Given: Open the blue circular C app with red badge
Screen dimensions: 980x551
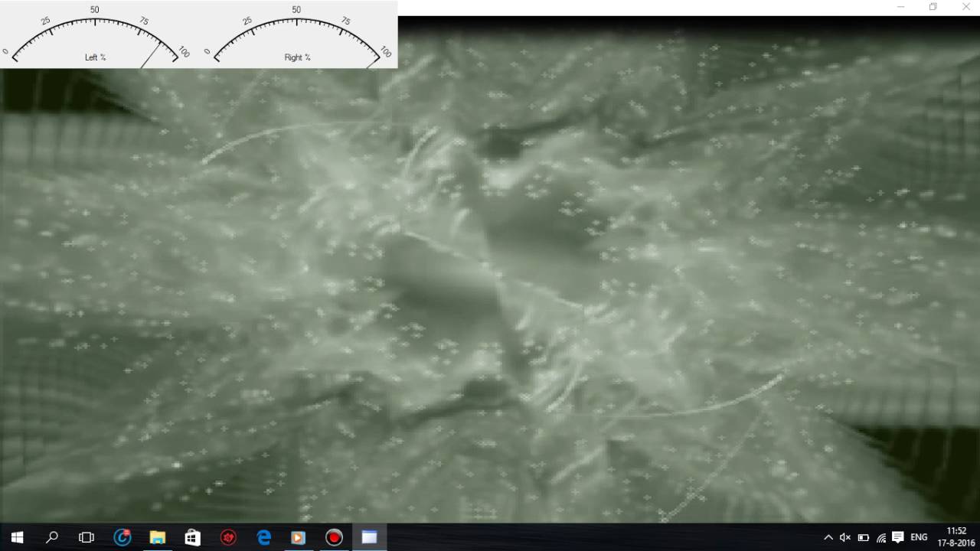Looking at the screenshot, I should (122, 537).
